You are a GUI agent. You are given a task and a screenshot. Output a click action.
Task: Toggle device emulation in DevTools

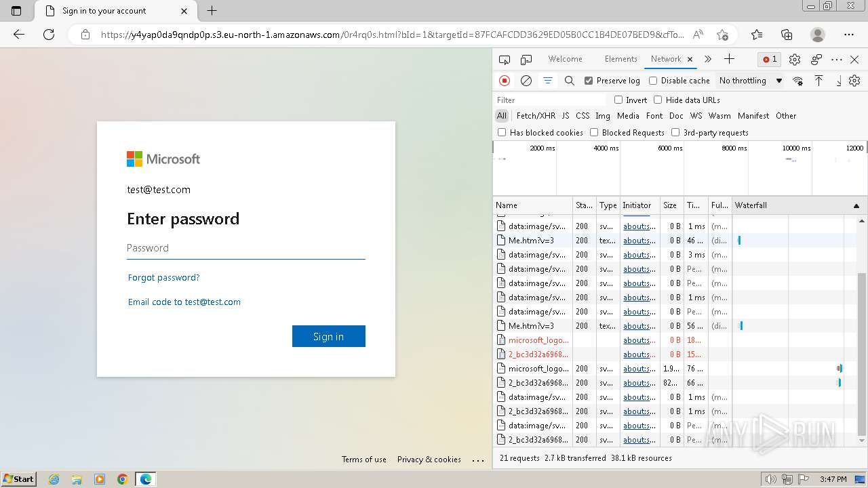[x=526, y=60]
